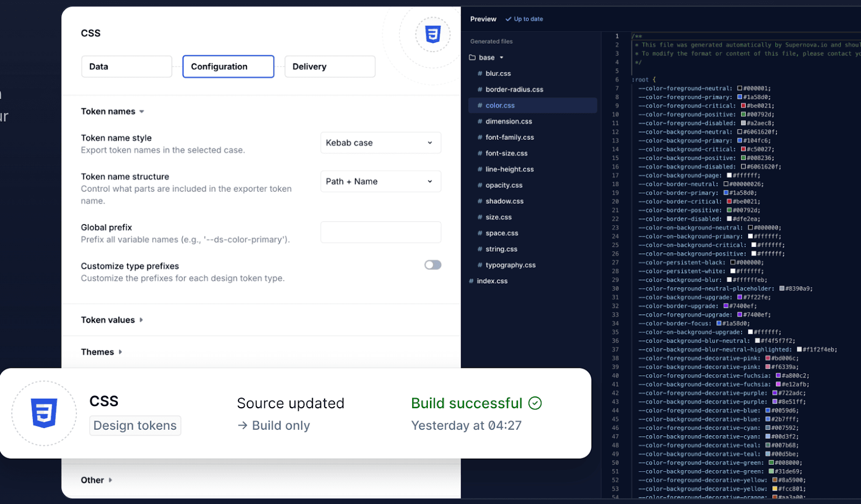Click the CSS3 logo icon in header
This screenshot has height=504, width=861.
(433, 34)
